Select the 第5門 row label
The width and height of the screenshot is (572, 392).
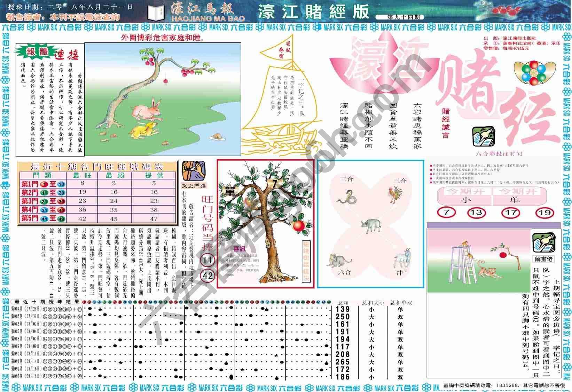[43, 218]
